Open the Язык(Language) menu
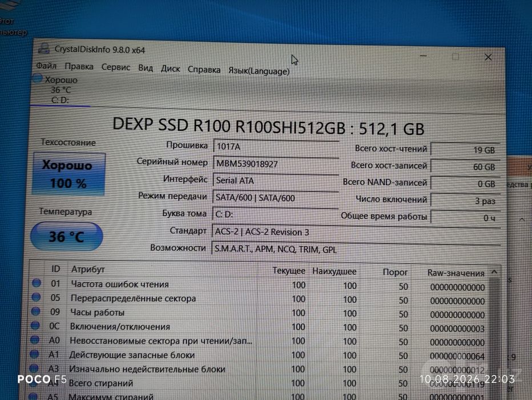This screenshot has height=400, width=532. 259,71
